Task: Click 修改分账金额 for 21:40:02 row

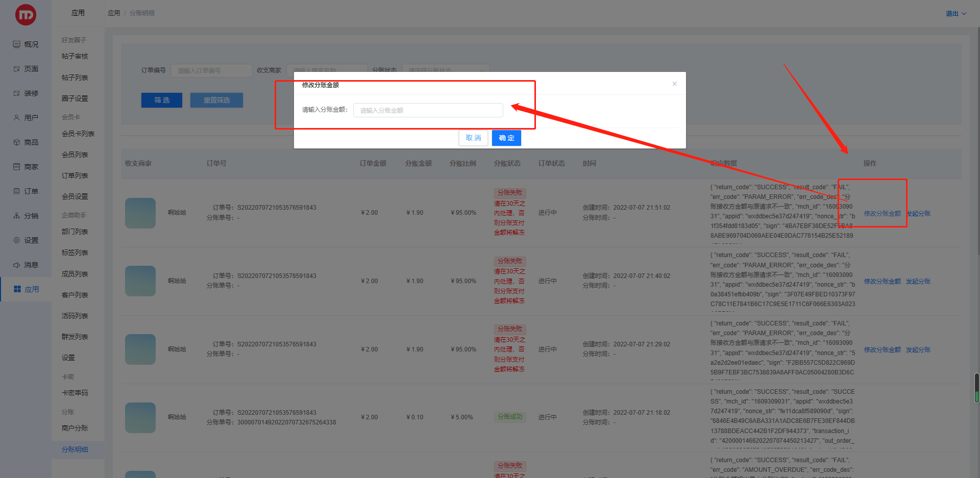Action: (883, 281)
